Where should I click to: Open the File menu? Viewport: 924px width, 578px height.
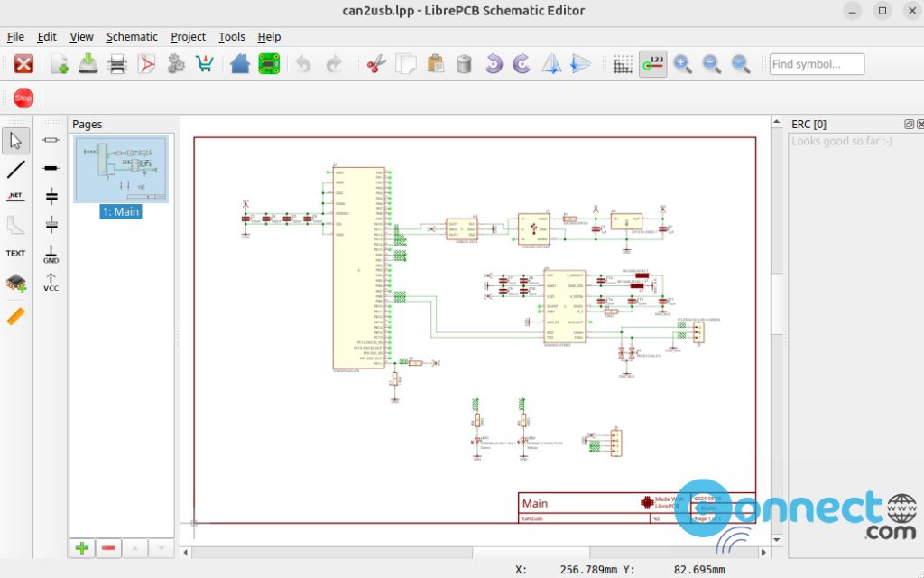click(15, 36)
